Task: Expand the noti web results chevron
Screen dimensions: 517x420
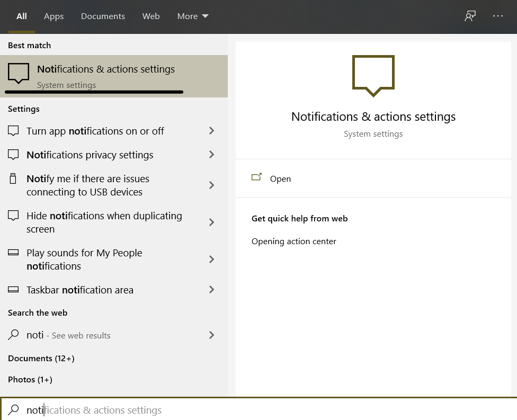Action: pos(211,335)
